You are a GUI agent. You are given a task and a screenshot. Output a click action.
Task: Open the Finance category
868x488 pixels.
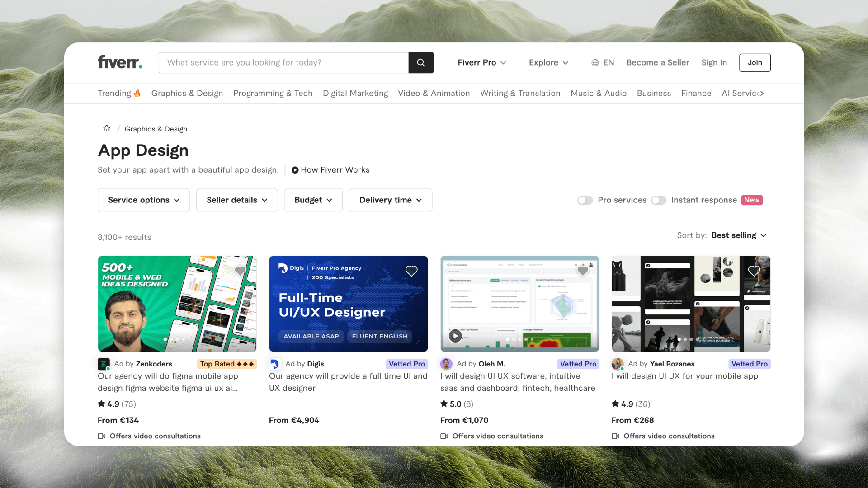(696, 93)
